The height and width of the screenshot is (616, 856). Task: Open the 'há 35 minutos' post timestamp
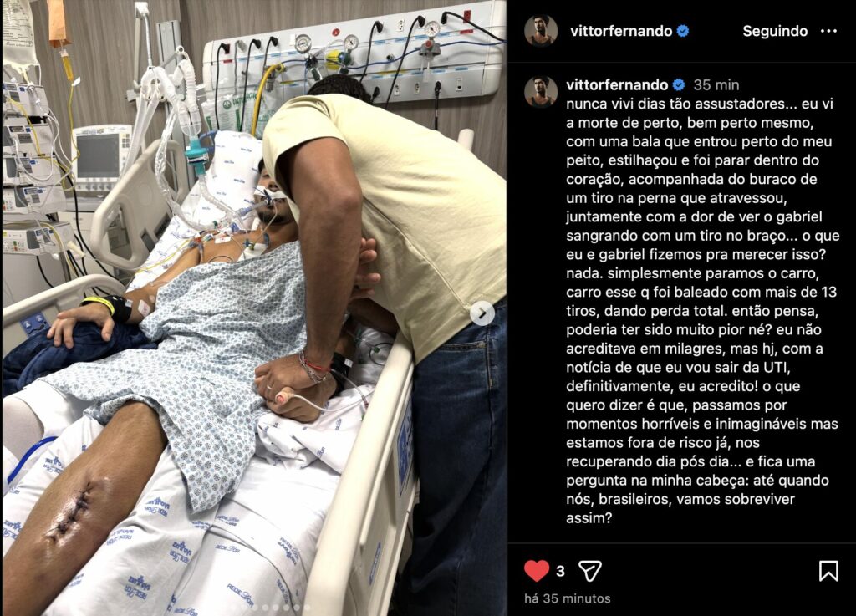568,598
